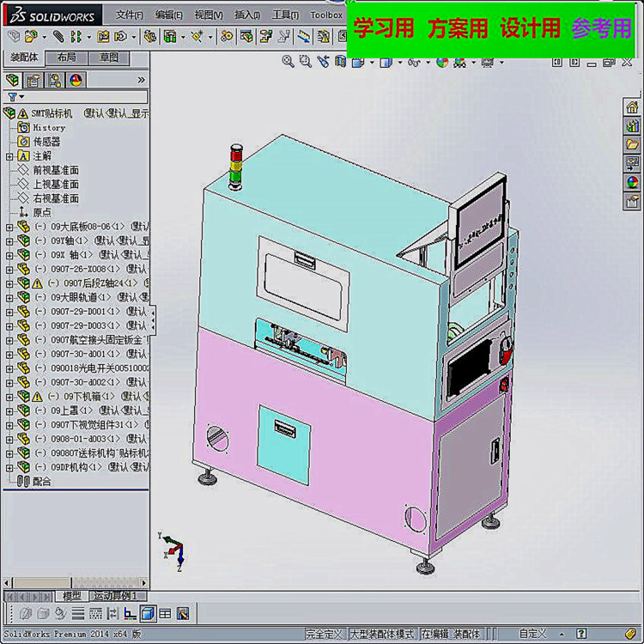Open the View Settings monitor dropdown arrow
This screenshot has width=644, height=644.
point(502,63)
